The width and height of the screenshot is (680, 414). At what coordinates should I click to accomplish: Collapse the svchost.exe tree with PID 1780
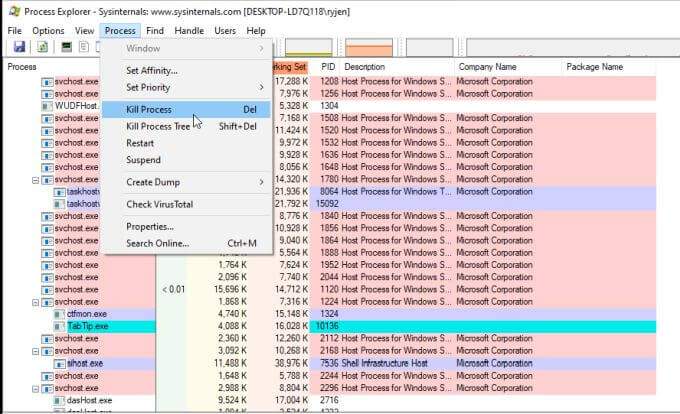[x=36, y=180]
